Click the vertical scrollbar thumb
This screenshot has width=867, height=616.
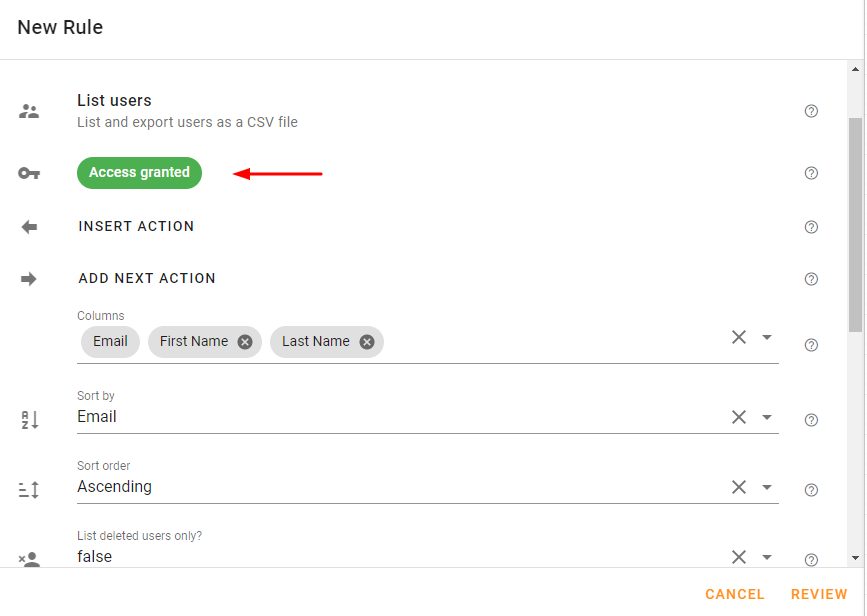pyautogui.click(x=855, y=225)
